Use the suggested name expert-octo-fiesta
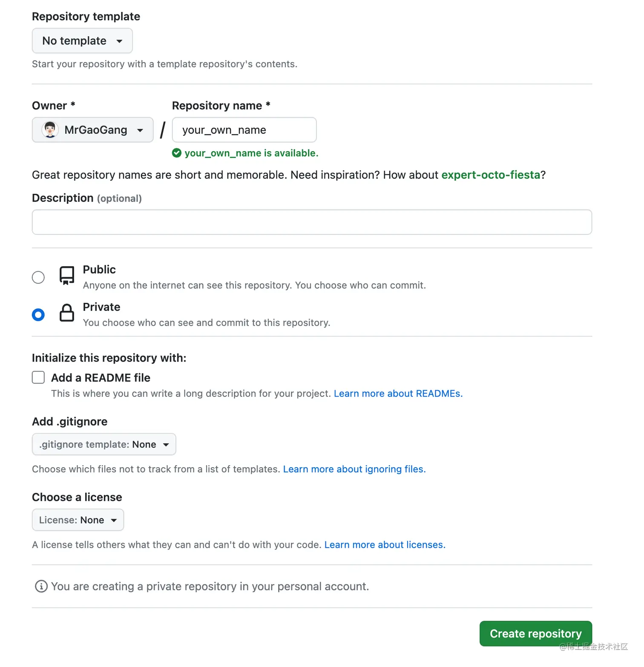The image size is (644, 667). 491,175
